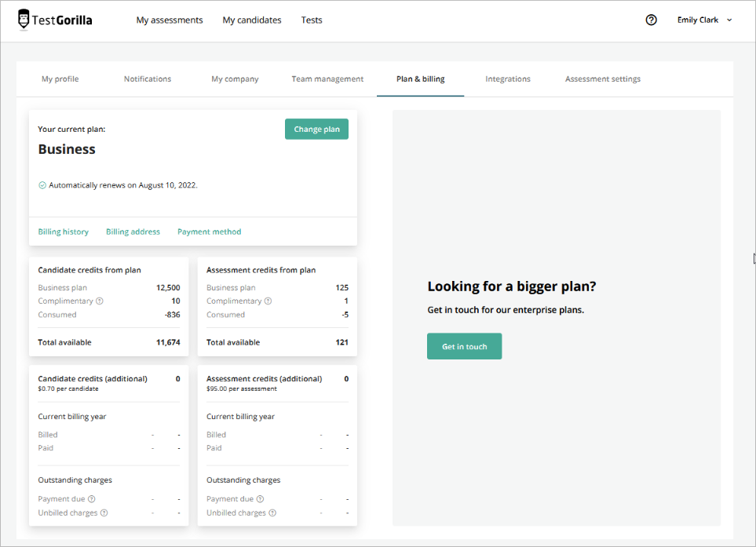756x547 pixels.
Task: Open the Billing history link
Action: 63,232
